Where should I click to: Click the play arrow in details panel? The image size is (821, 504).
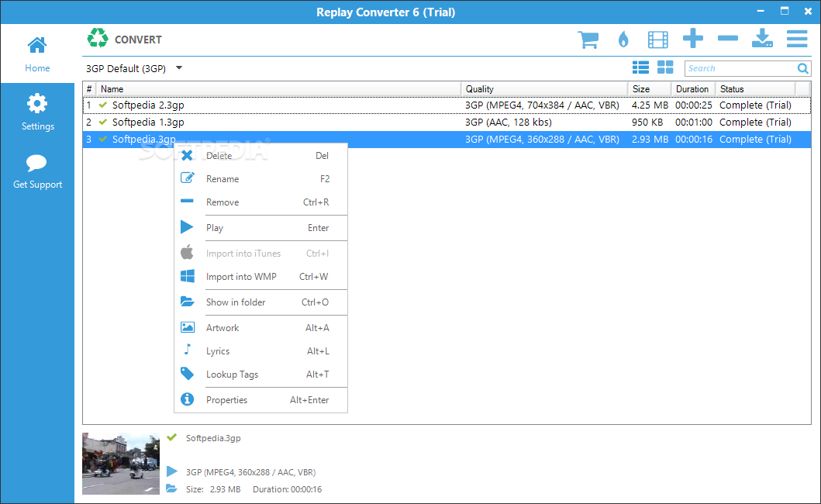click(x=172, y=471)
